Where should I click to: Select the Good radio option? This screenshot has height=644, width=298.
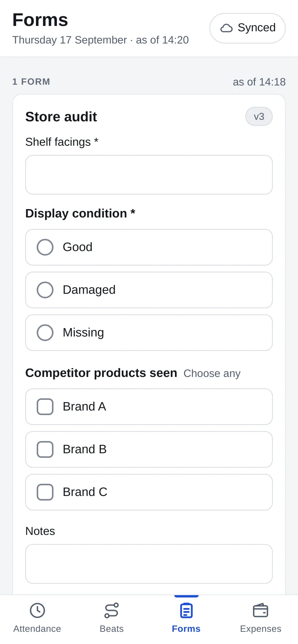click(x=149, y=247)
